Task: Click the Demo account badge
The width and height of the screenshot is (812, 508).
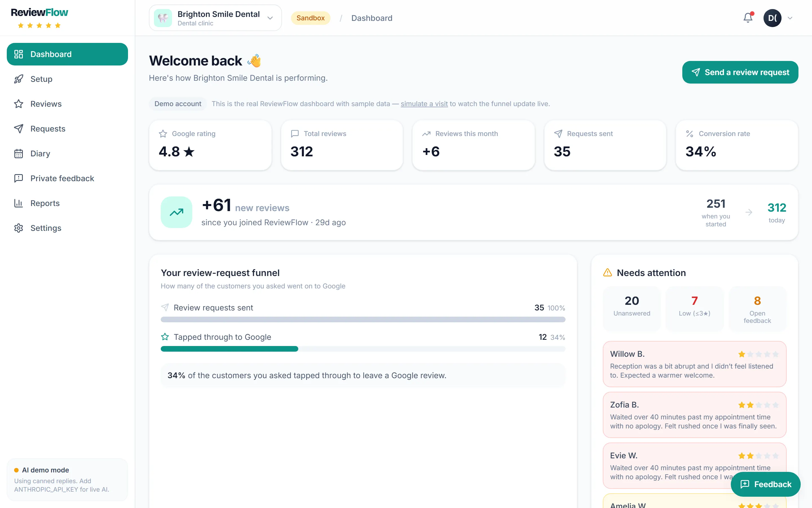Action: tap(178, 104)
